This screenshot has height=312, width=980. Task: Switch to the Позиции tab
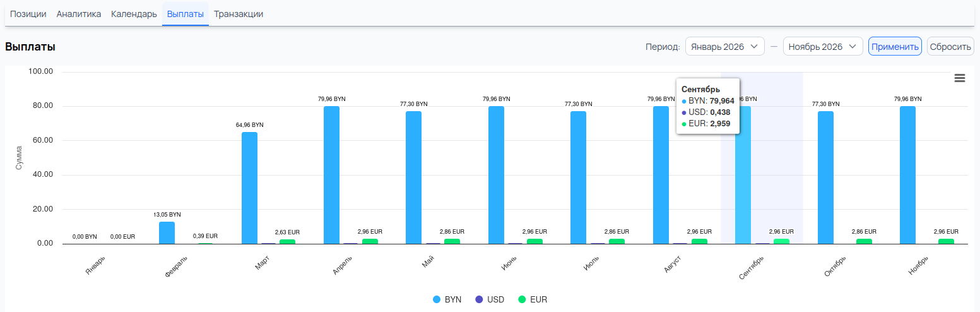28,14
